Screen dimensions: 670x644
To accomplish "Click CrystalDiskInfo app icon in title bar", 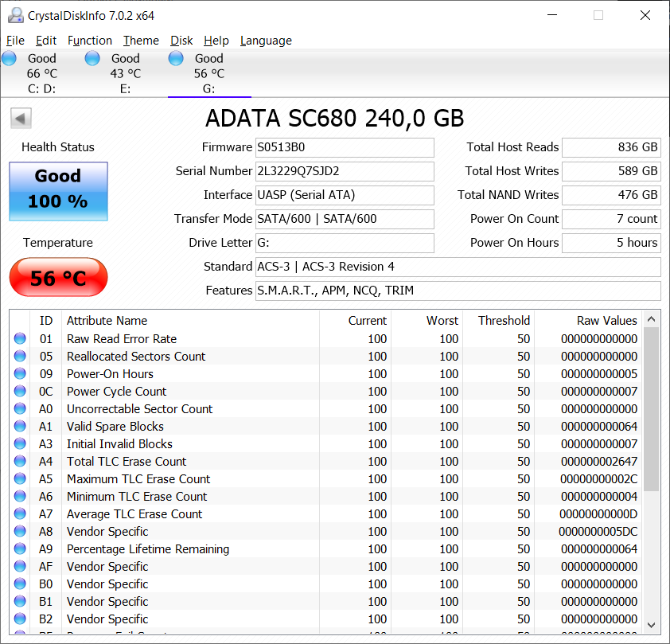I will click(15, 15).
